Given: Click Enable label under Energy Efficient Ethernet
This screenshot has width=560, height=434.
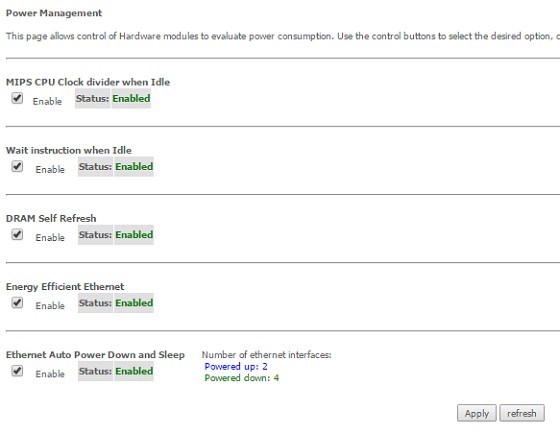Looking at the screenshot, I should click(x=50, y=306).
